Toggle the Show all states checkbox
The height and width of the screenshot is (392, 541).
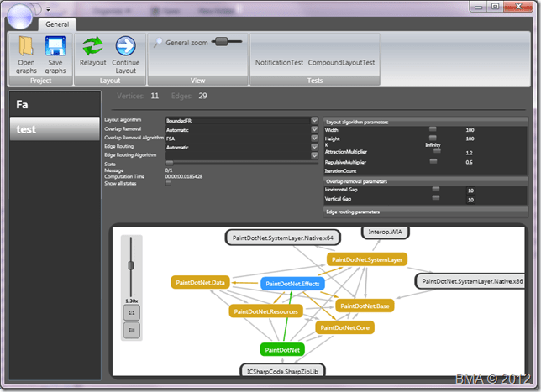pyautogui.click(x=168, y=183)
